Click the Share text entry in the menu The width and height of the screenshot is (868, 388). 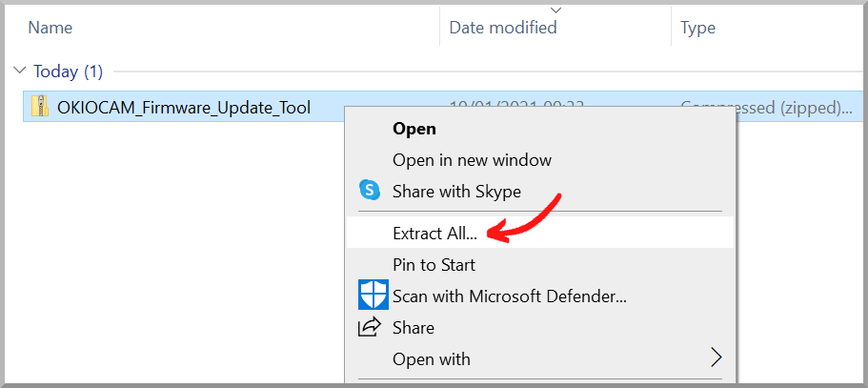tap(414, 327)
